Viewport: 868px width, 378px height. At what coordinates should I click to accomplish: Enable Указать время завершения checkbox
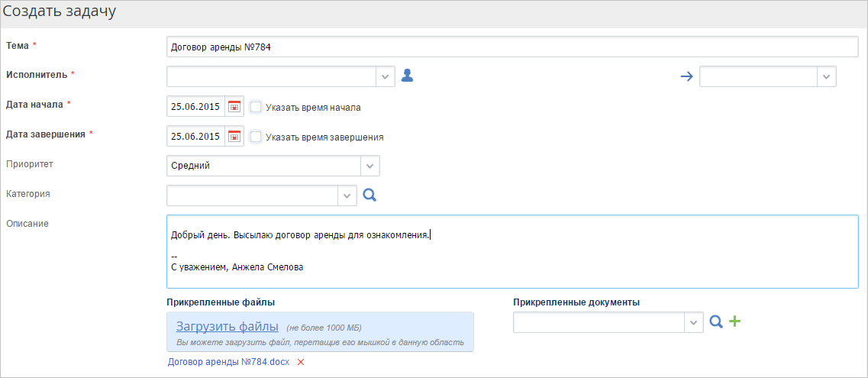click(x=256, y=136)
